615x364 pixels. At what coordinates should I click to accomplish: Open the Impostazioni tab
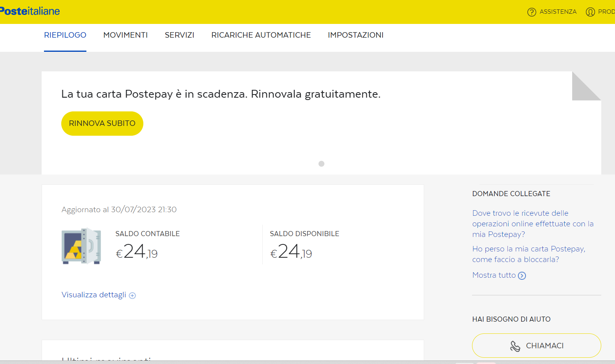point(355,35)
